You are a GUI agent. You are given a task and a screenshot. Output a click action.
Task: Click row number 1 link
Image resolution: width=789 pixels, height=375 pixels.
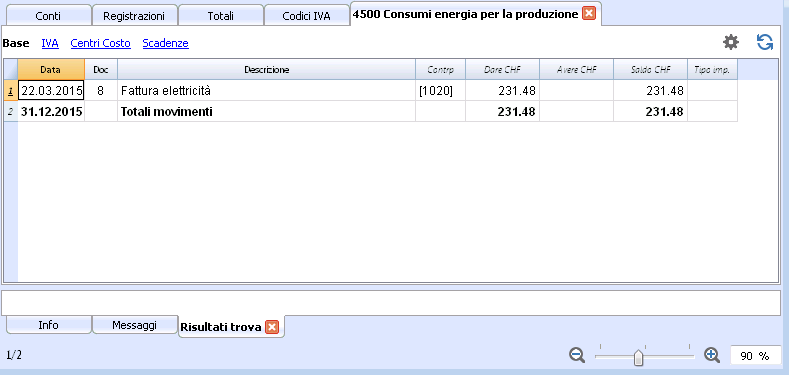[11, 91]
